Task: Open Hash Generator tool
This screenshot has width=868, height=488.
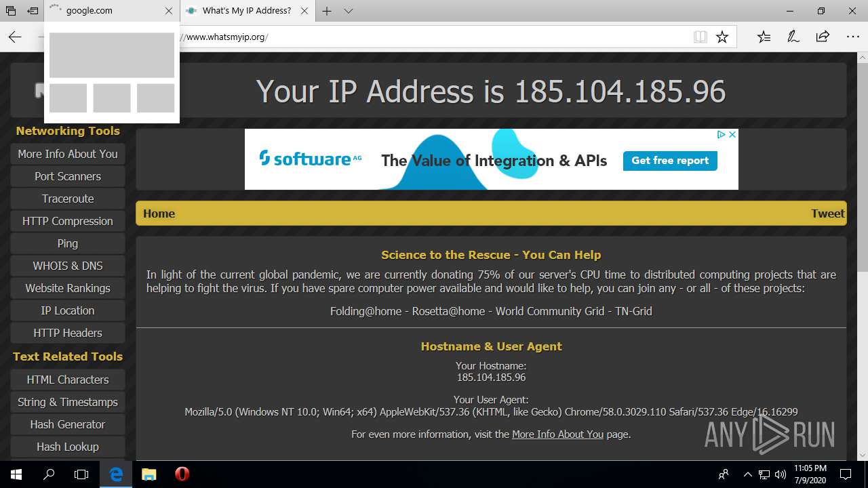Action: click(68, 424)
